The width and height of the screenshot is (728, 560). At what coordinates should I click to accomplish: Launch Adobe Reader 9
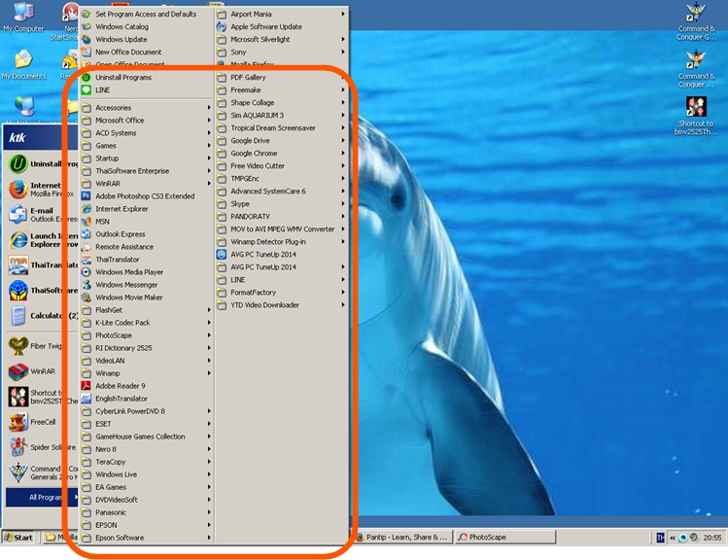point(146,386)
